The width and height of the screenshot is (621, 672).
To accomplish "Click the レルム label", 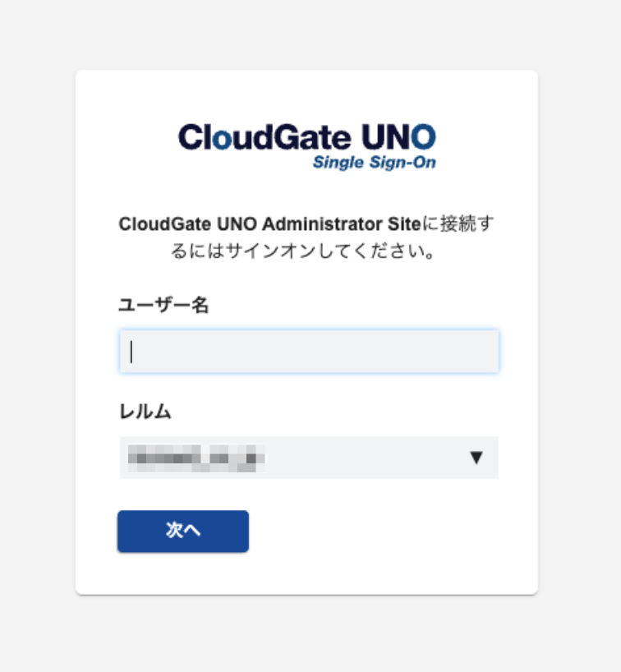I will [145, 412].
